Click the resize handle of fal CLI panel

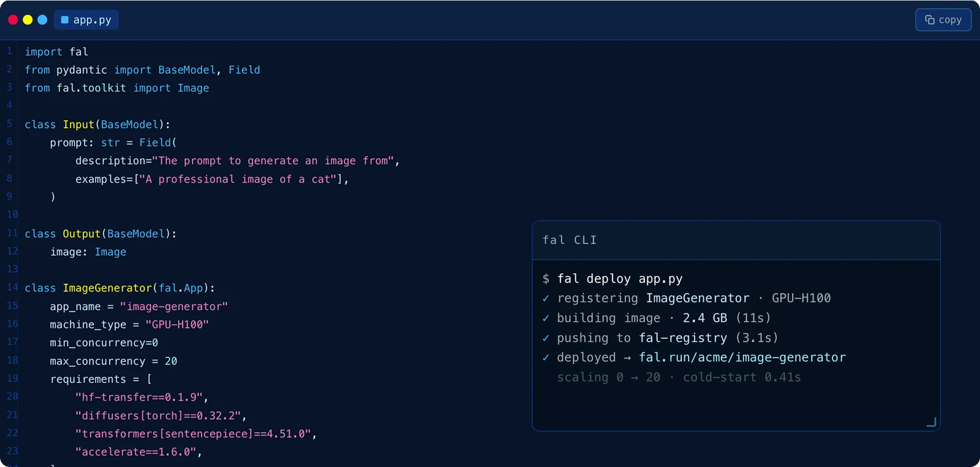pyautogui.click(x=932, y=422)
